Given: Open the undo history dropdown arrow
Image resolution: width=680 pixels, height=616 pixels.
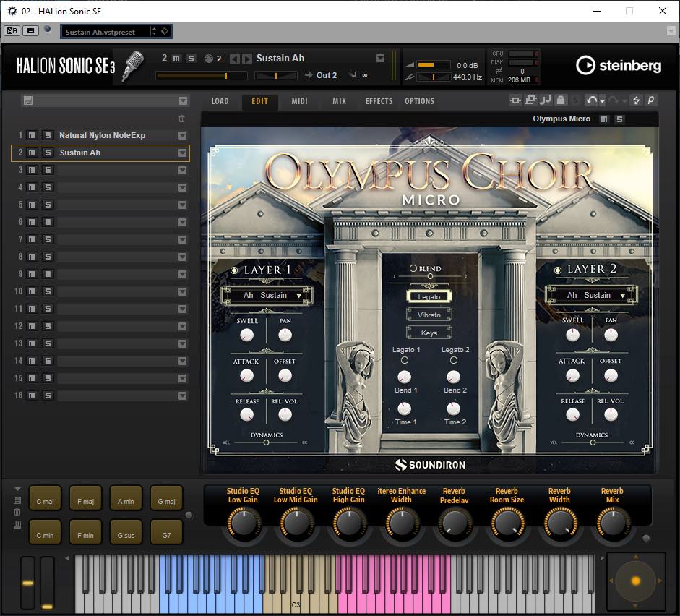Looking at the screenshot, I should pyautogui.click(x=602, y=101).
